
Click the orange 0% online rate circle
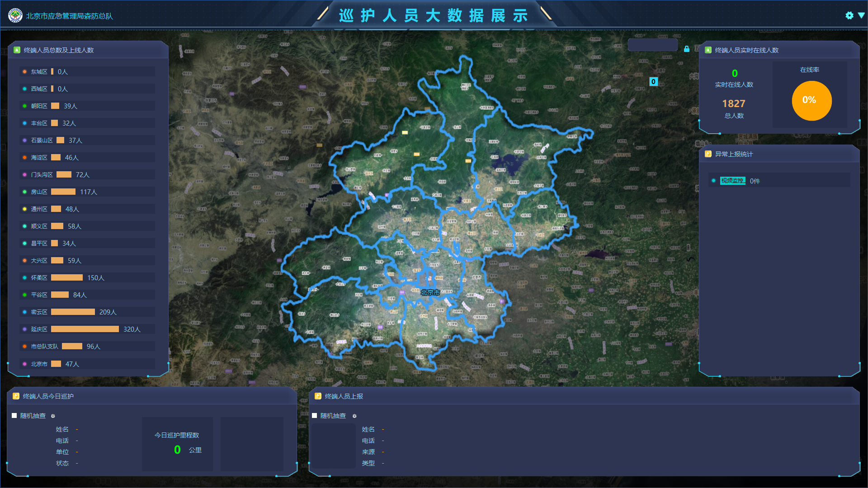tap(811, 100)
